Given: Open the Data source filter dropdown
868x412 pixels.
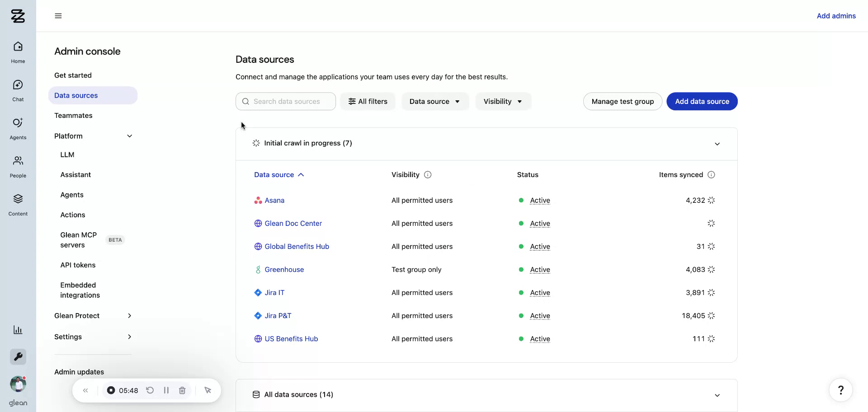Looking at the screenshot, I should pyautogui.click(x=434, y=101).
